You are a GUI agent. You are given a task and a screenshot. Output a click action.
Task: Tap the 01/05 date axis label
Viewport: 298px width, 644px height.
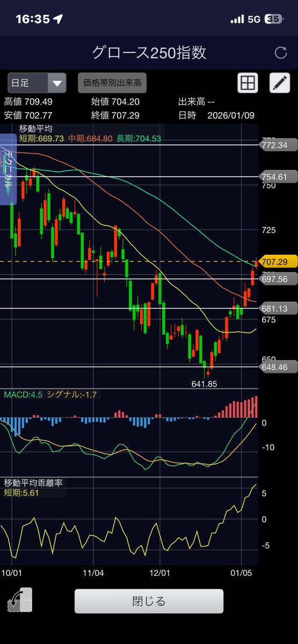(x=241, y=574)
